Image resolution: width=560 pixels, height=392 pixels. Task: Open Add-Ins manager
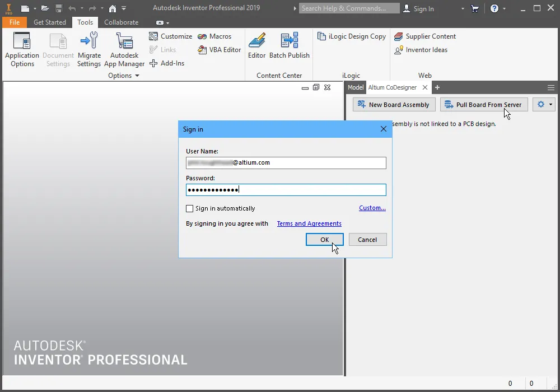coord(167,63)
